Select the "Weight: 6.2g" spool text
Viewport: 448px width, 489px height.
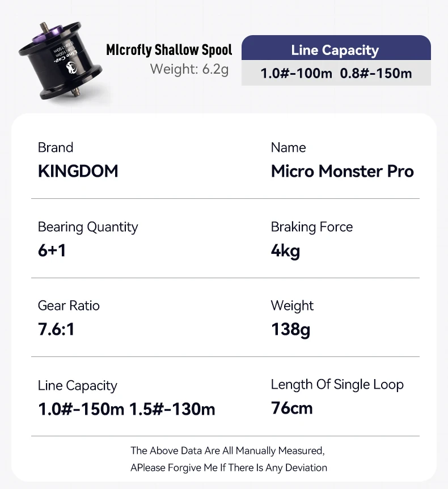(189, 69)
